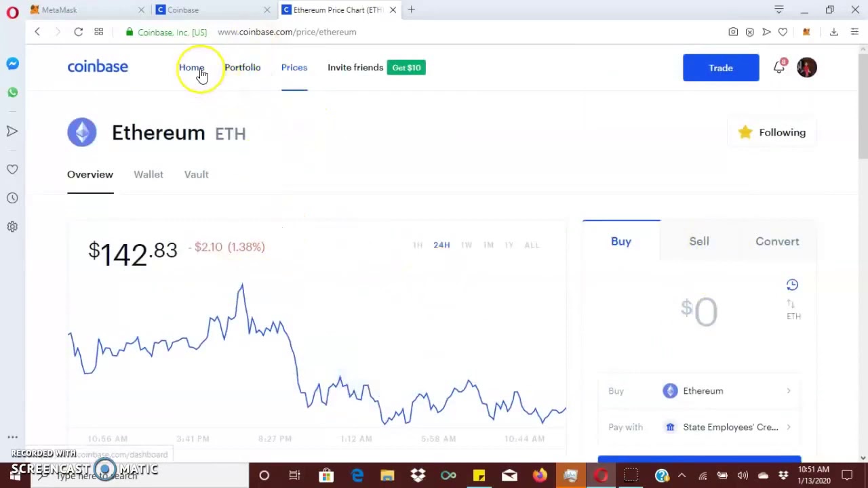The image size is (868, 488).
Task: Select the 1W chart range
Action: tap(467, 245)
